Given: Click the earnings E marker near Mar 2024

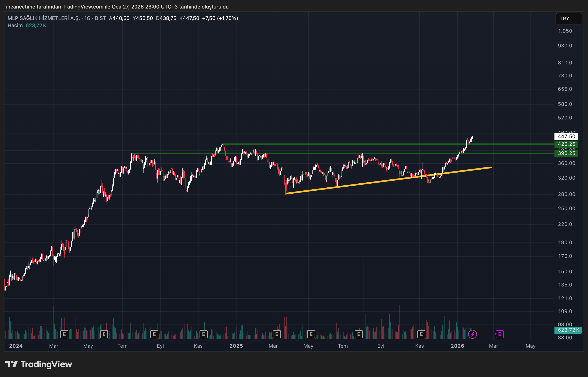Looking at the screenshot, I should coord(64,334).
